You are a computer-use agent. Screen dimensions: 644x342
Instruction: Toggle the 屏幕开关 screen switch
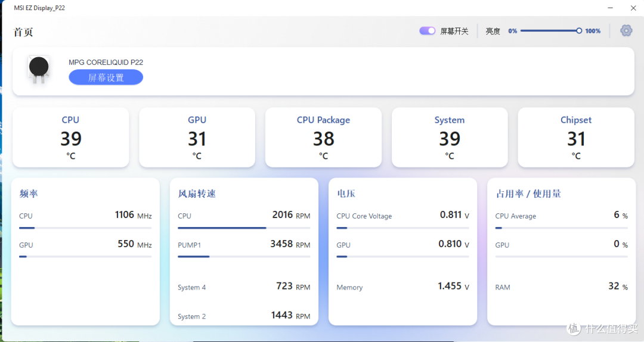pos(427,31)
